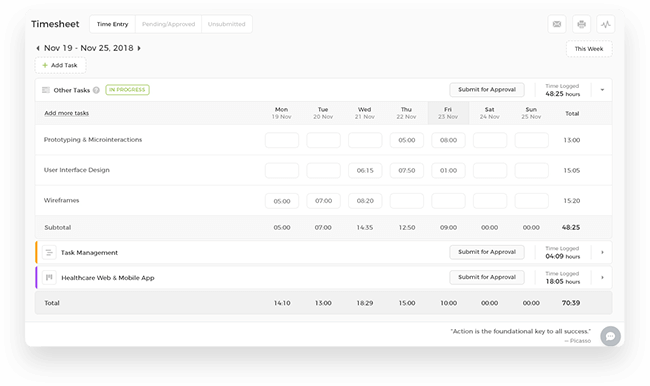Click the Task Management project title
This screenshot has height=386, width=650.
click(x=90, y=252)
